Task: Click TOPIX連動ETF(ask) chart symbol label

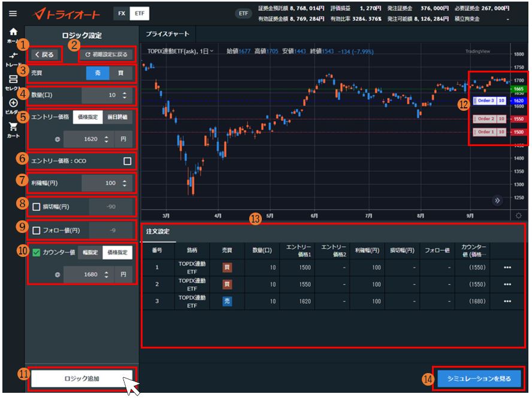Action: [x=172, y=51]
